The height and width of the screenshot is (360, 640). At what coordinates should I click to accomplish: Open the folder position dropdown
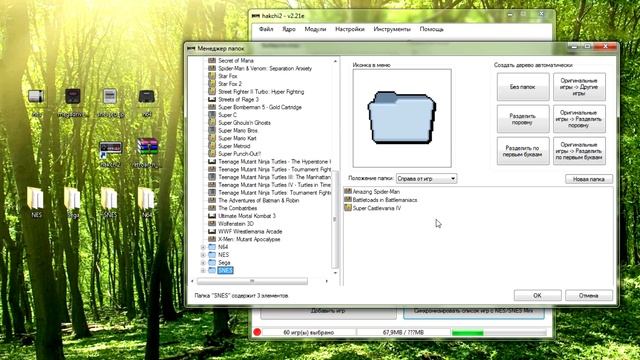pos(426,179)
